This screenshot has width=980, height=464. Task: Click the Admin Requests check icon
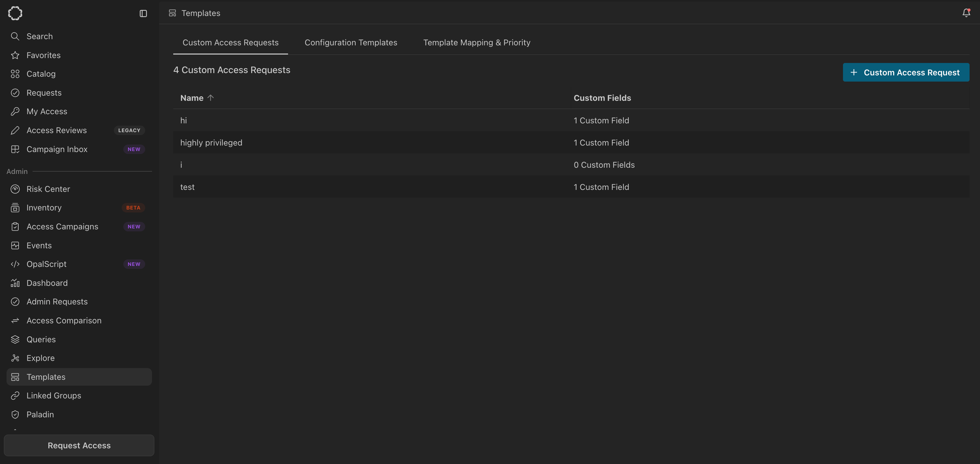(15, 302)
